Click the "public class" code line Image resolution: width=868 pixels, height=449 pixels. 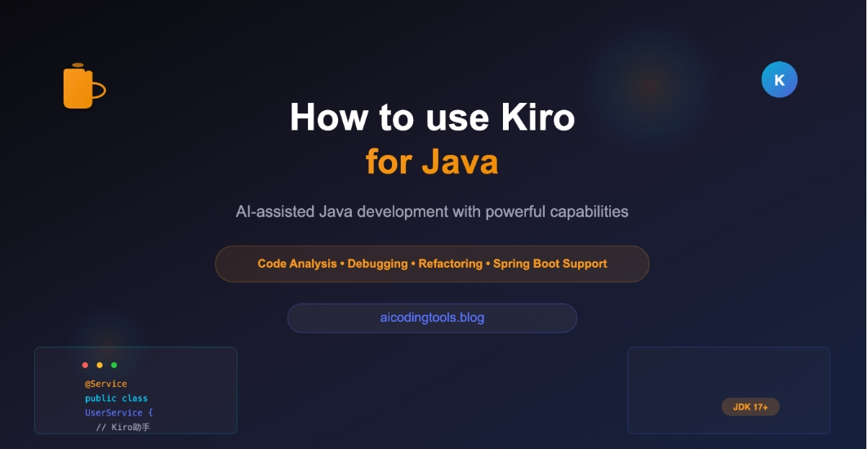pos(116,398)
